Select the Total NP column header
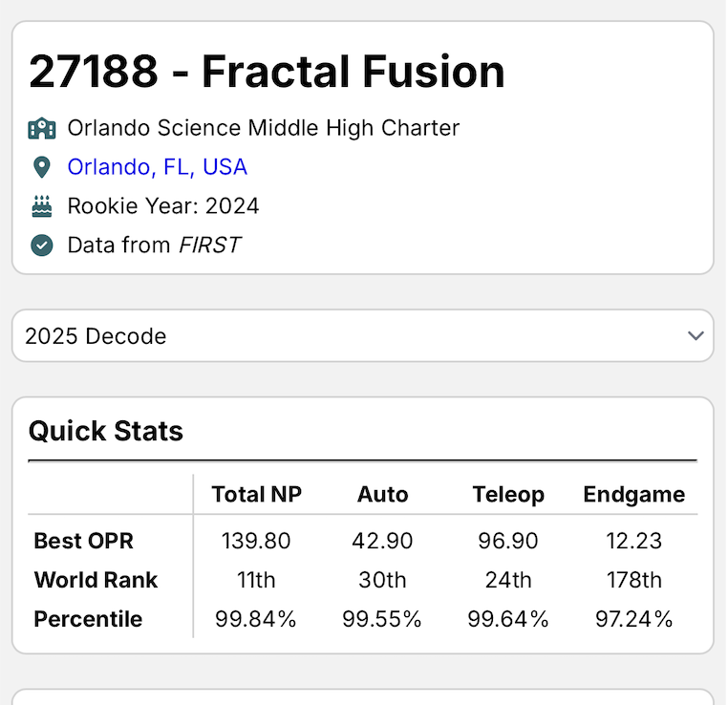Screen dimensions: 728x705 (256, 494)
